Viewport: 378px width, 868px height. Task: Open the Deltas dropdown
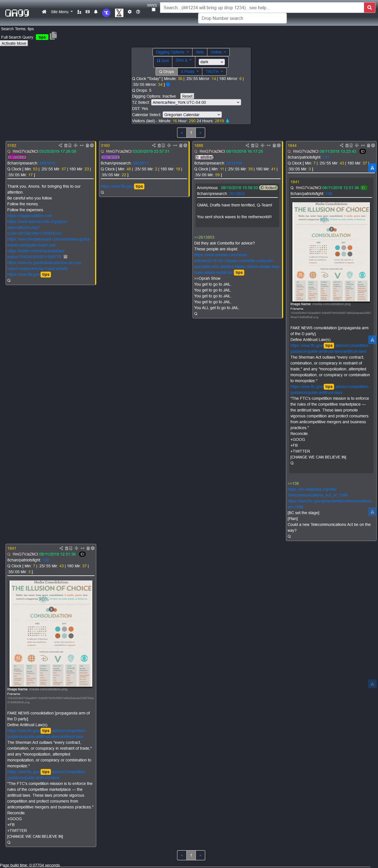pos(218,52)
